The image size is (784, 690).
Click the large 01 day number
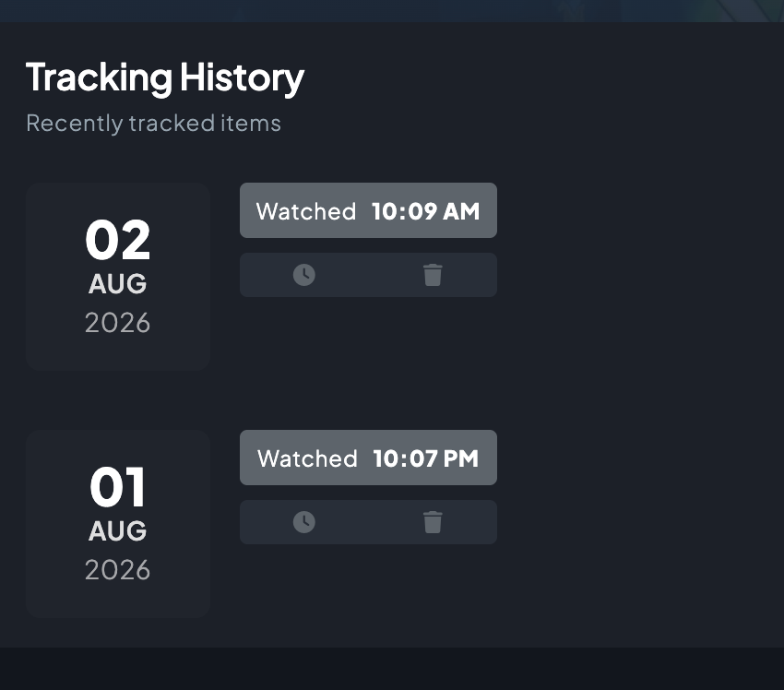coord(117,487)
